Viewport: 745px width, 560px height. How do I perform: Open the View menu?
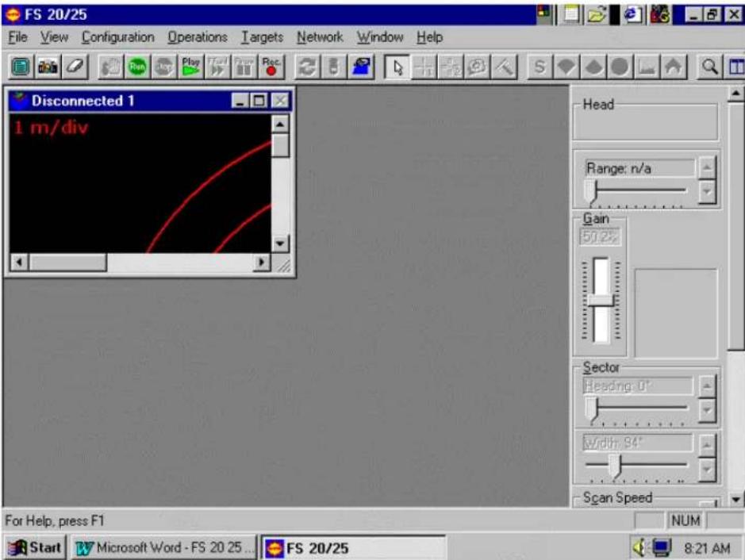click(54, 37)
